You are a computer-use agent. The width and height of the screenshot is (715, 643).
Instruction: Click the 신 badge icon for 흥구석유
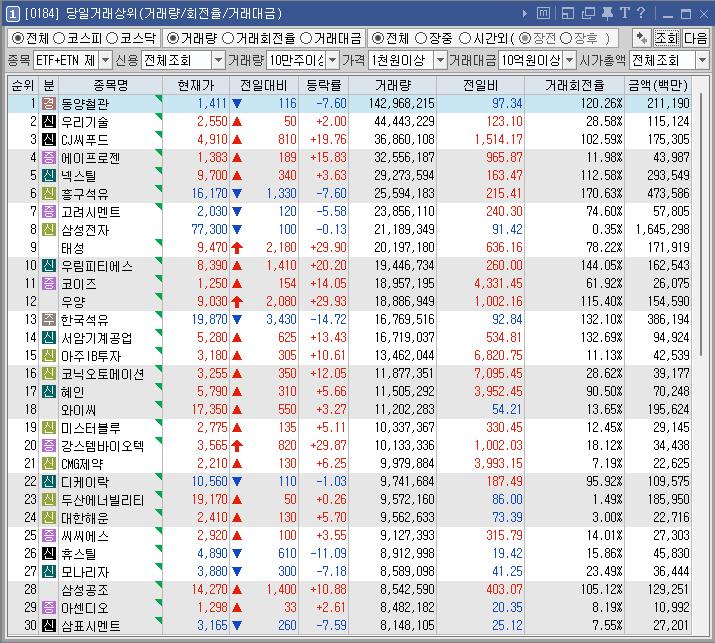49,193
